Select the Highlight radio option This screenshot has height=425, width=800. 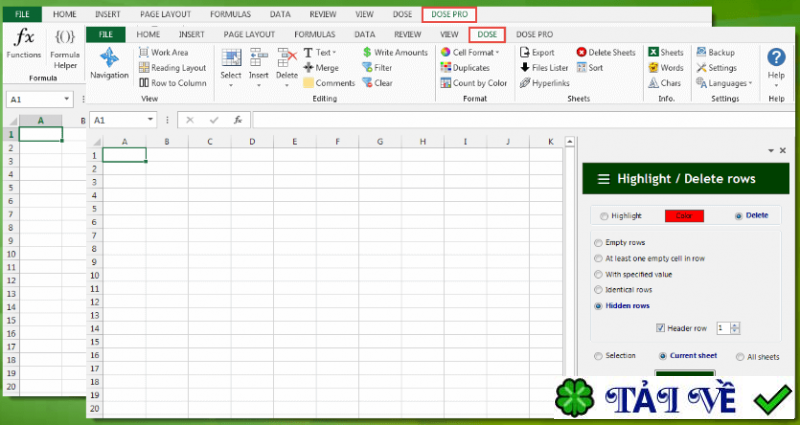pyautogui.click(x=604, y=216)
